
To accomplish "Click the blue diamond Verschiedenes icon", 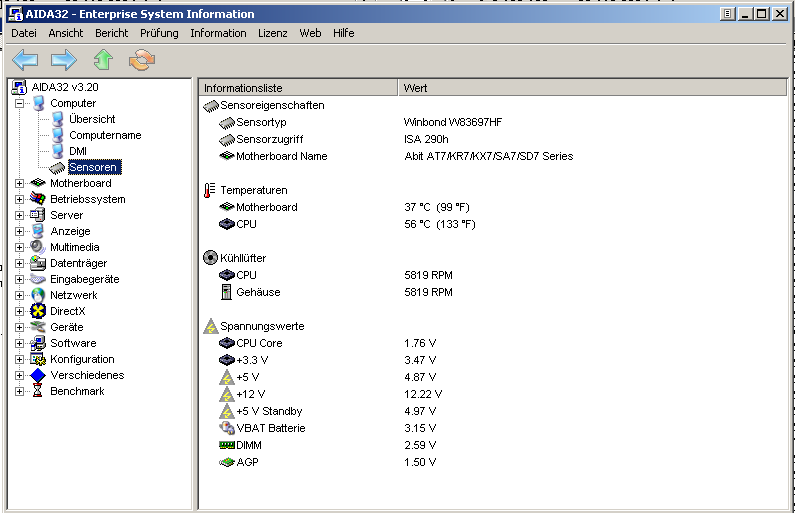I will point(38,375).
